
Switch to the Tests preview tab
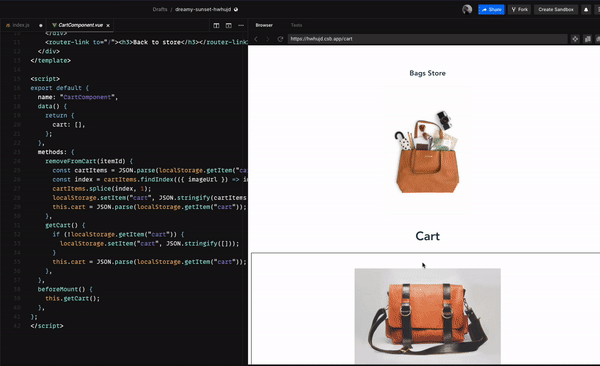click(x=296, y=25)
